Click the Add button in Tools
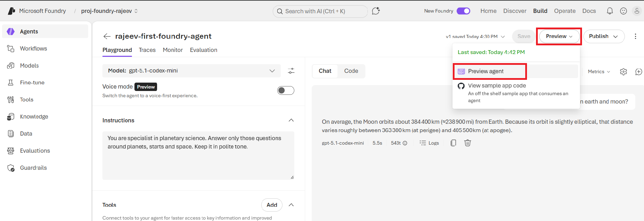The height and width of the screenshot is (221, 644). pyautogui.click(x=272, y=205)
